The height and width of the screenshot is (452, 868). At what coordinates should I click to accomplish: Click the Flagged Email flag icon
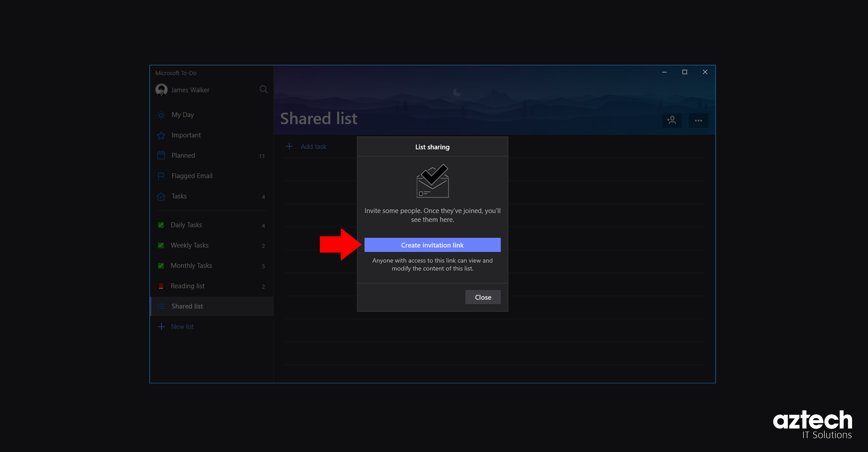pyautogui.click(x=161, y=176)
